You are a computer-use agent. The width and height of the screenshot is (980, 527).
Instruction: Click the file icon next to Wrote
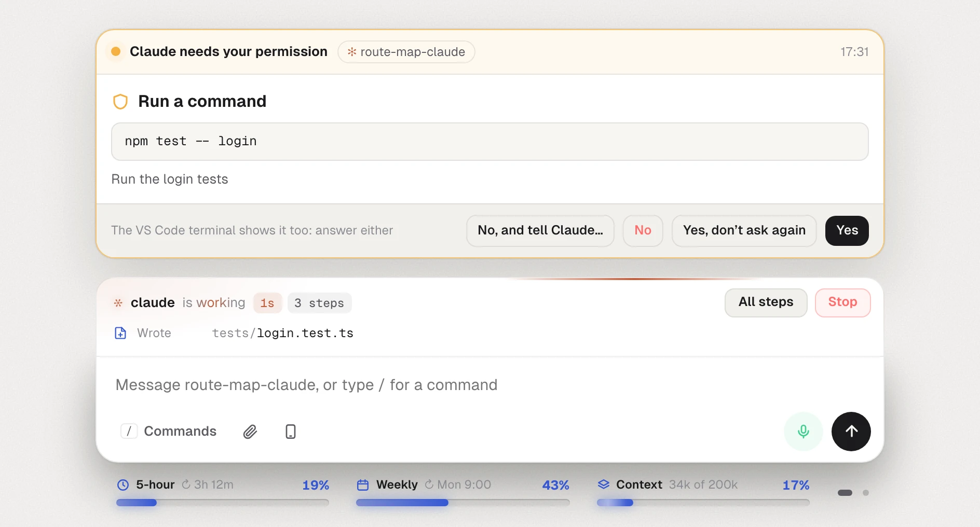[x=120, y=333]
